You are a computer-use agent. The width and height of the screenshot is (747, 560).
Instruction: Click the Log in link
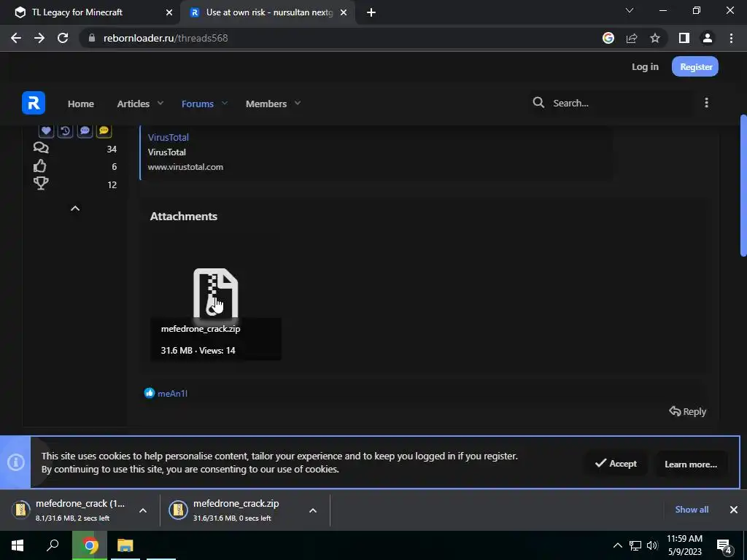645,66
